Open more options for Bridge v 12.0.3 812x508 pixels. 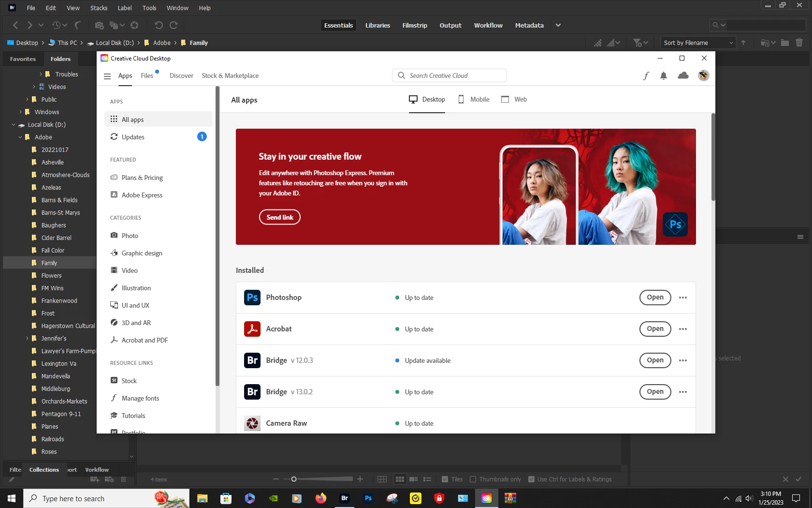pyautogui.click(x=683, y=360)
